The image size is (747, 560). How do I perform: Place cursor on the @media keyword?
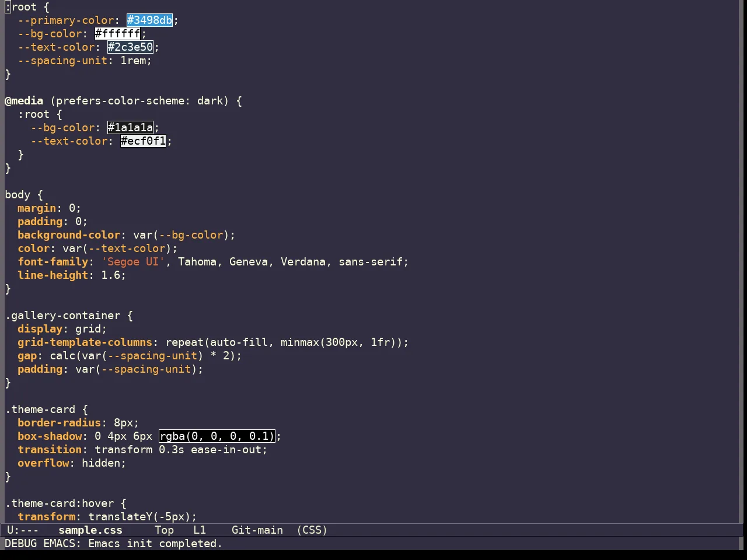24,101
